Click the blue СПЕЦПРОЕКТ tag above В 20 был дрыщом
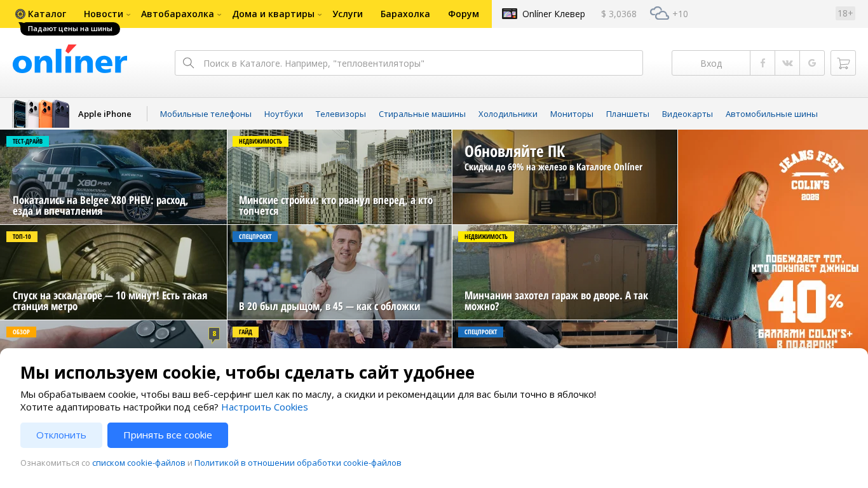Viewport: 868px width, 488px height. (255, 236)
